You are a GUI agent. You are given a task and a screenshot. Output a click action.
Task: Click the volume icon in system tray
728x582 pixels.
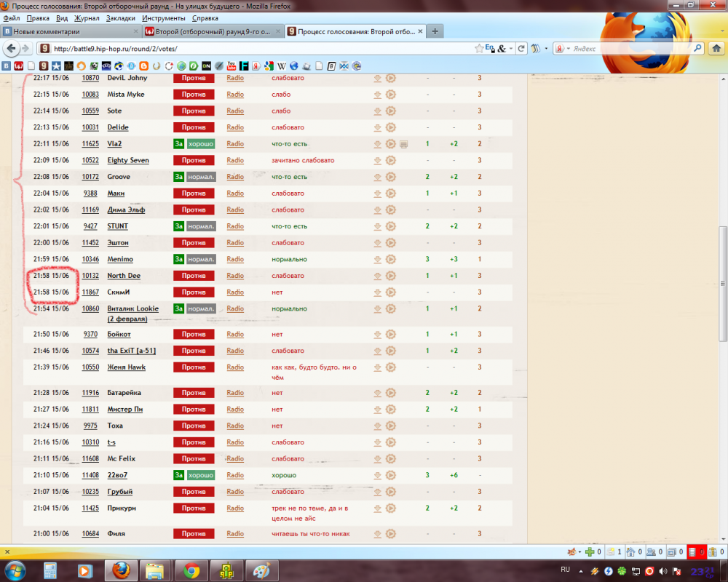pos(662,570)
